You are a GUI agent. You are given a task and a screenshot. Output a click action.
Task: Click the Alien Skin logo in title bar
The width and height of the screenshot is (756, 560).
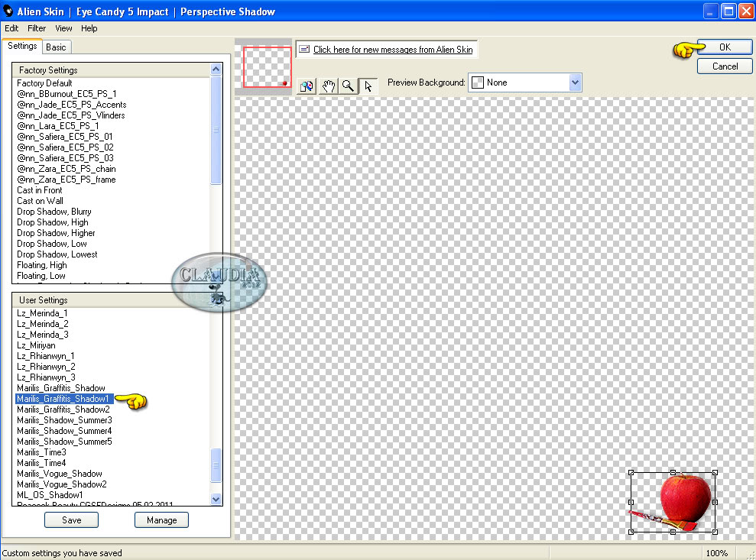pos(8,11)
